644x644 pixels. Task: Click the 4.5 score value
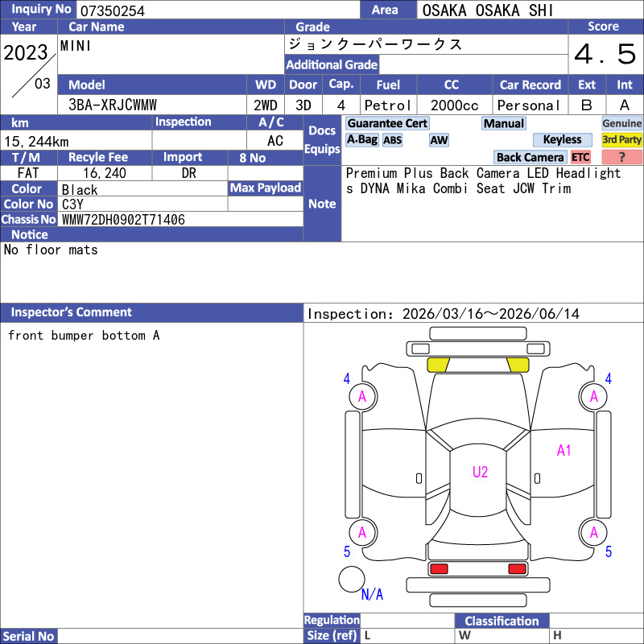point(605,55)
